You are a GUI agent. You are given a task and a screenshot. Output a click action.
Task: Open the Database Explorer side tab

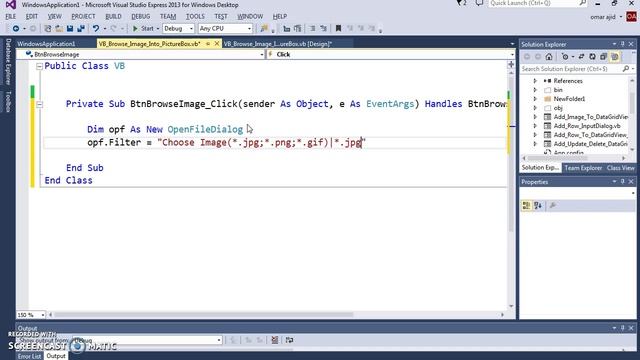tap(8, 62)
